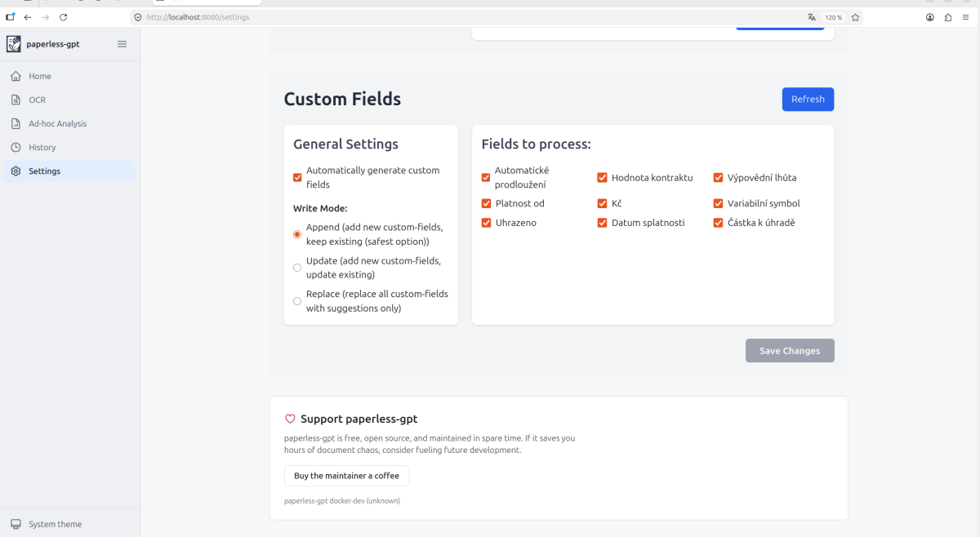Uncheck Automatické prodloužení field
The height and width of the screenshot is (537, 980).
click(487, 177)
